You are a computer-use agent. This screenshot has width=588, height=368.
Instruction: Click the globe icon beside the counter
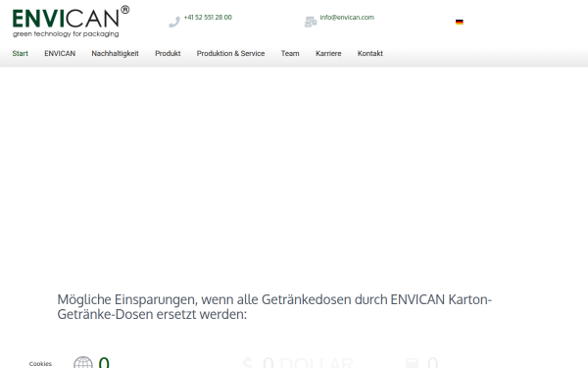click(83, 362)
